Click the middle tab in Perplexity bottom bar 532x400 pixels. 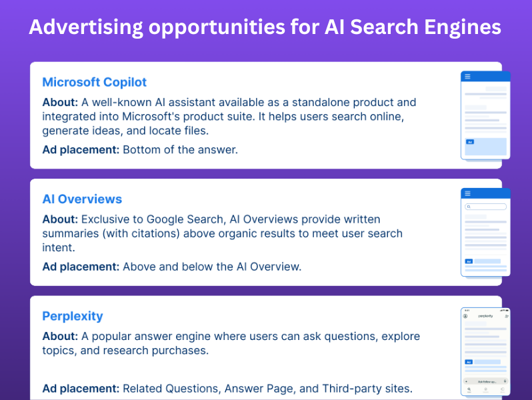coord(486,389)
